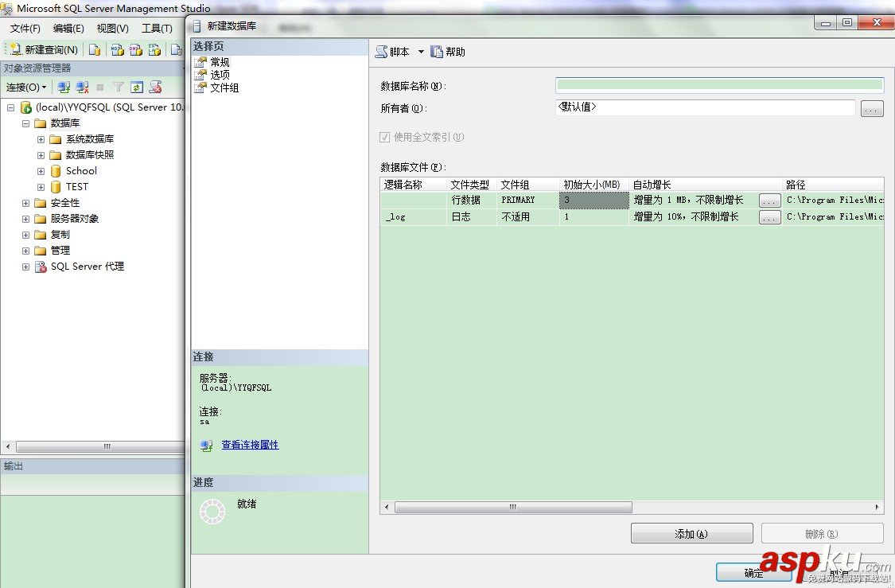Expand the 服务器对象 node

tap(25, 220)
